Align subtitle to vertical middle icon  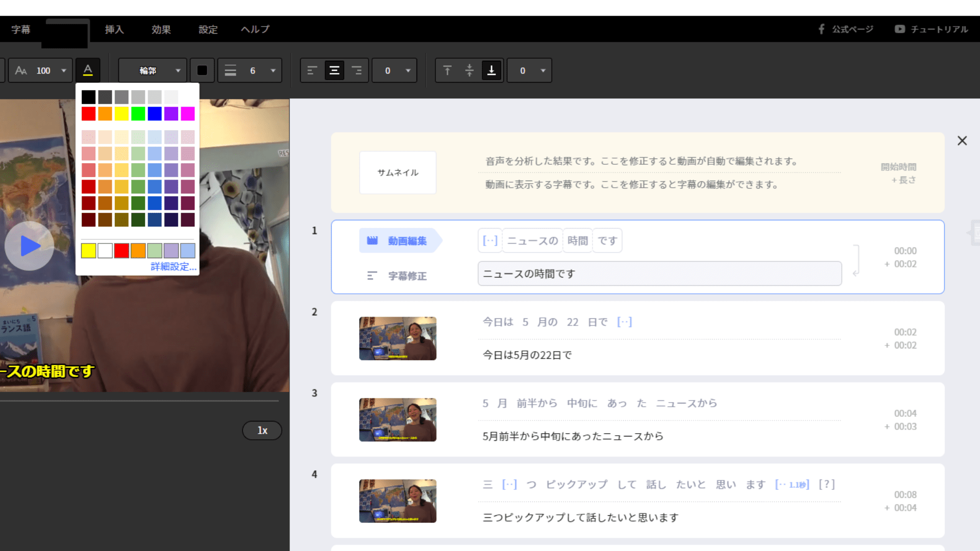tap(470, 70)
